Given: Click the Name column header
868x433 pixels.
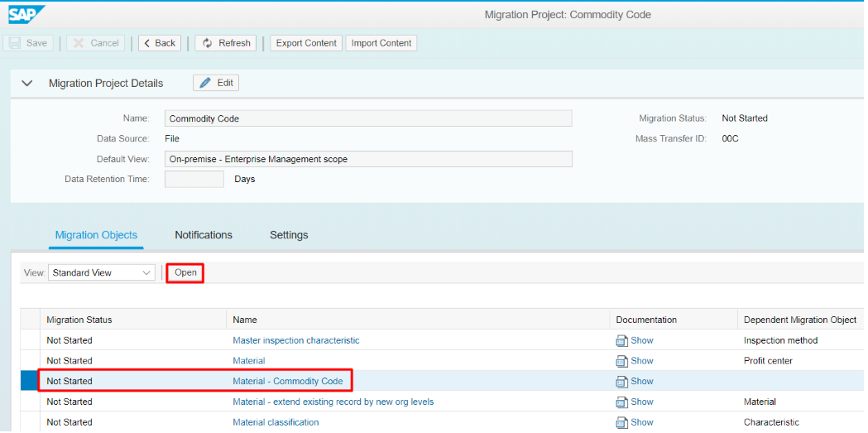Looking at the screenshot, I should tap(418, 320).
